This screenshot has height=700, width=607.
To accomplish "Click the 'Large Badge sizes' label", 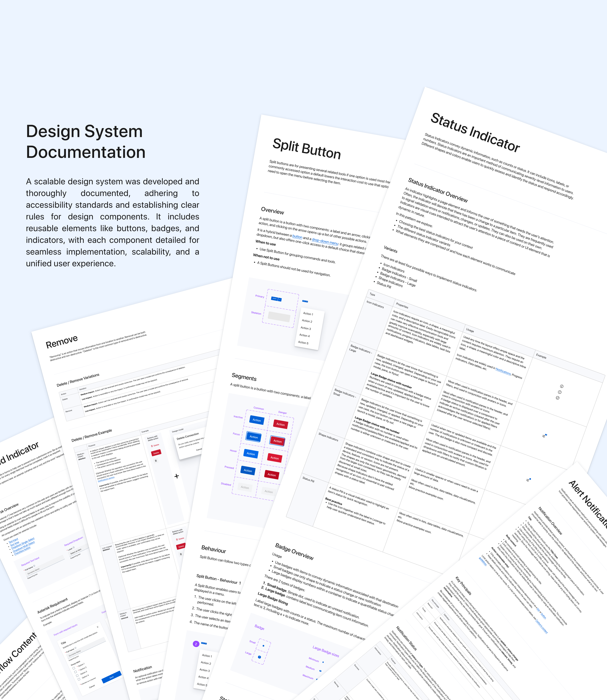I will click(326, 652).
